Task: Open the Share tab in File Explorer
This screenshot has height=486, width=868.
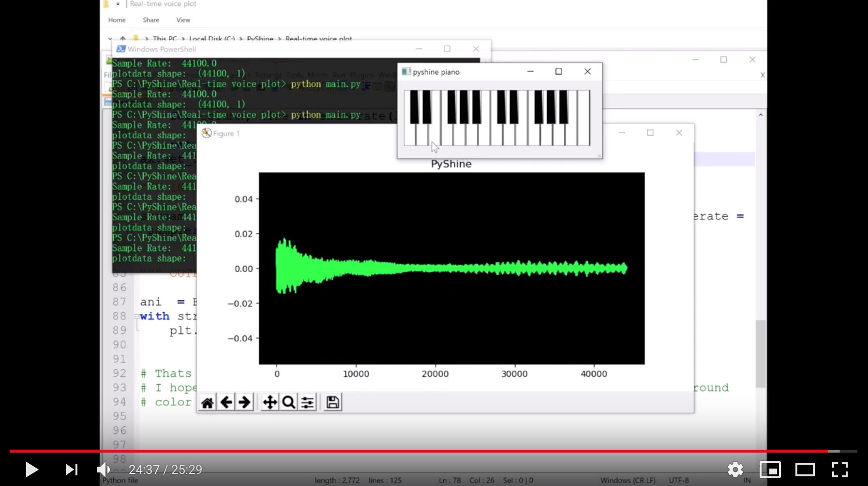Action: [151, 20]
